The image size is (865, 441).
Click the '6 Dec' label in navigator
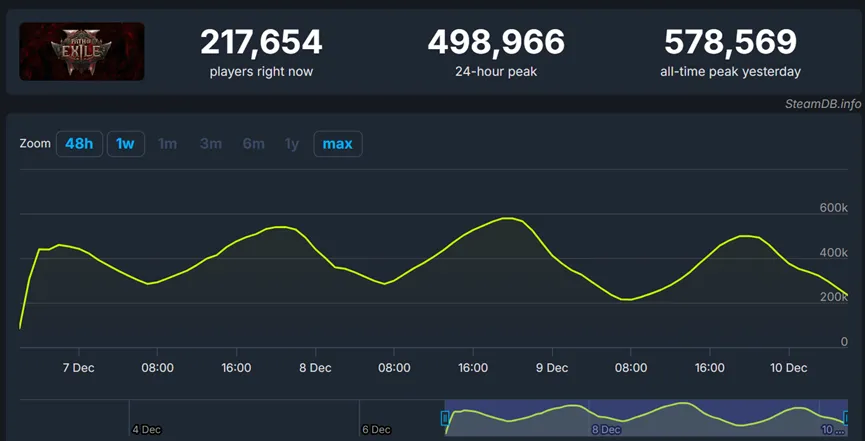[x=377, y=429]
